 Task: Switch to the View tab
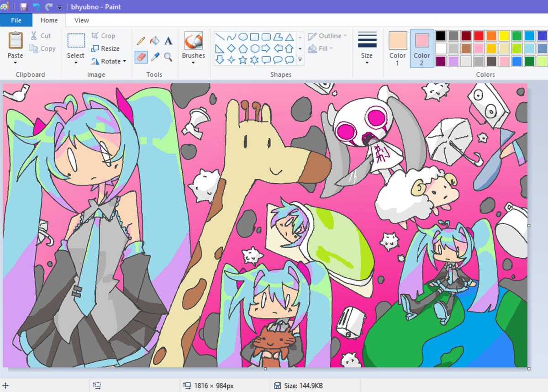click(x=82, y=20)
